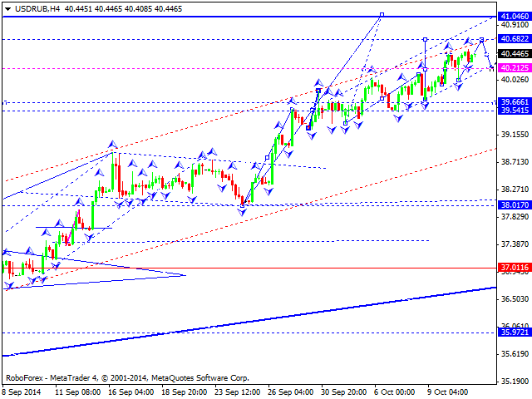Click the red horizontal line at 37.0116
The width and height of the screenshot is (532, 399).
(332, 268)
